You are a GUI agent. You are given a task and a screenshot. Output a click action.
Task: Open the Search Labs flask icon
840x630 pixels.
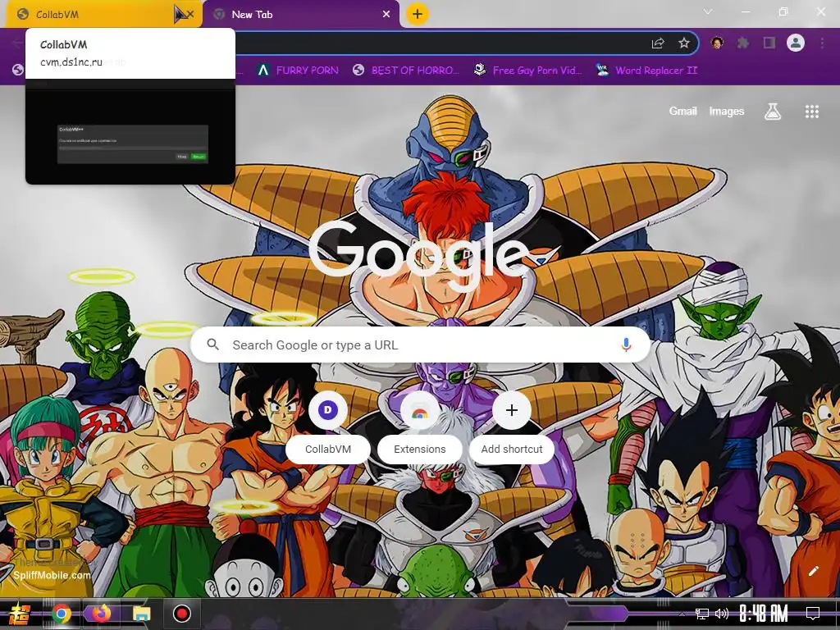(772, 111)
